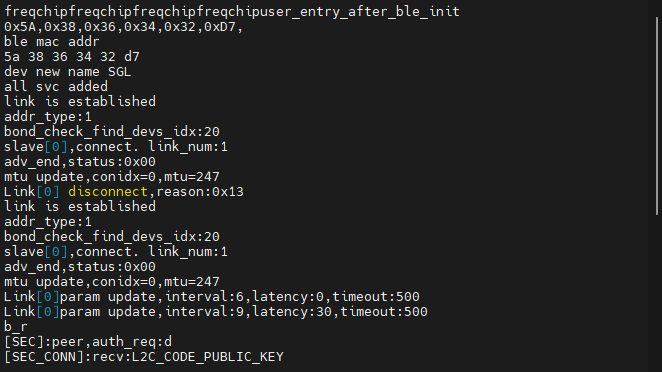Viewport: 662px width, 372px height.
Task: Click the hex line '0x5A,0x38,0x36,0x34,0x32,0xD7,'
Action: [124, 27]
